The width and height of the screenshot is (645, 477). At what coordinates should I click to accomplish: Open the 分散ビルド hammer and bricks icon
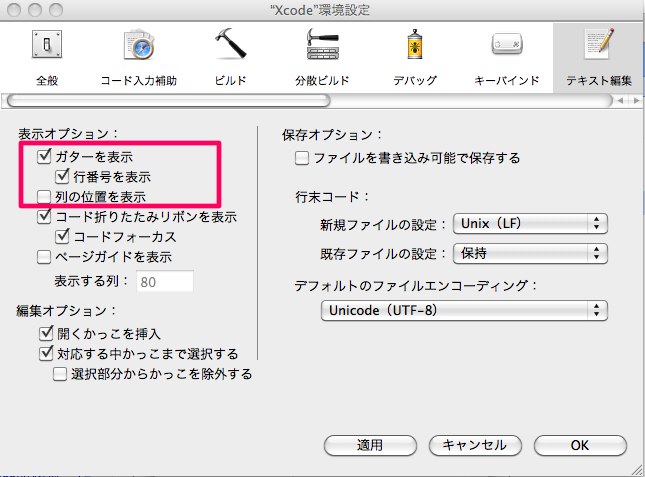[x=322, y=44]
